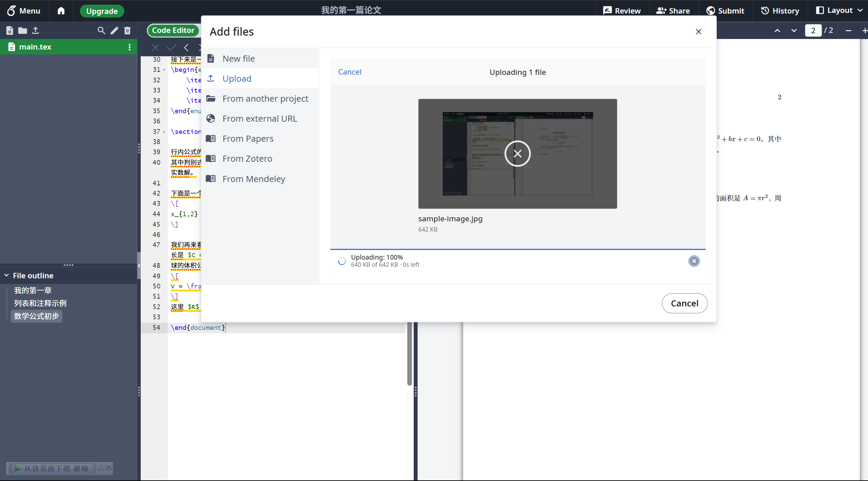Cancel upload with the progress bar X button

click(694, 261)
